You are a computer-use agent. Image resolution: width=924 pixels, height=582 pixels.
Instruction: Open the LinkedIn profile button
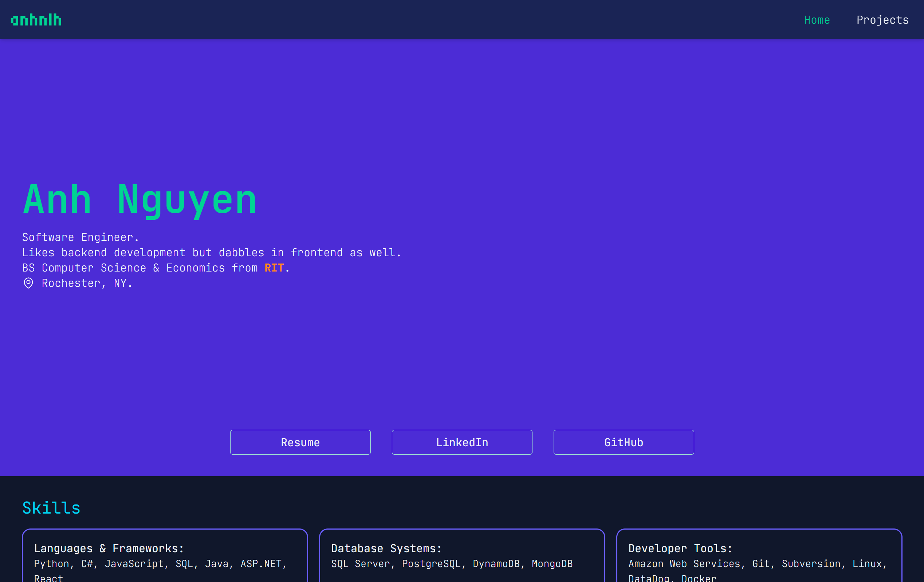[461, 442]
